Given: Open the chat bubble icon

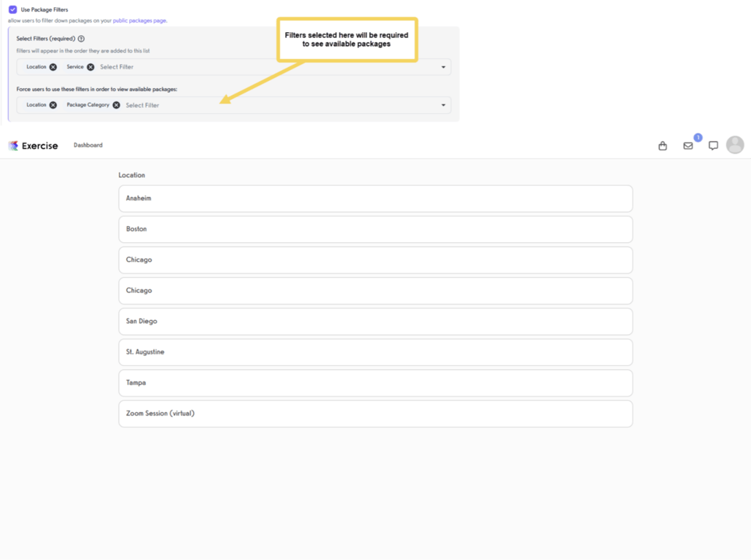Looking at the screenshot, I should pyautogui.click(x=713, y=146).
